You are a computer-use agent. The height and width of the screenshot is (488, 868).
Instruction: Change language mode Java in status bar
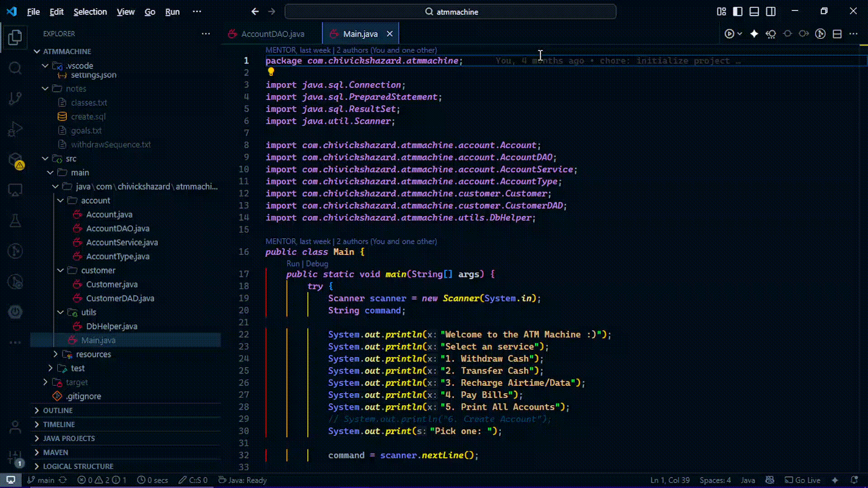click(x=748, y=480)
